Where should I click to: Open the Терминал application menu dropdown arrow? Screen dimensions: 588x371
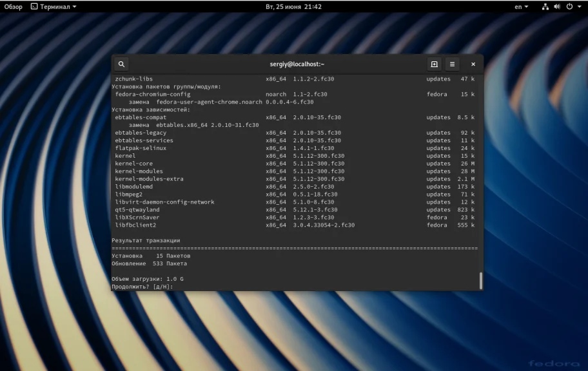tap(74, 6)
